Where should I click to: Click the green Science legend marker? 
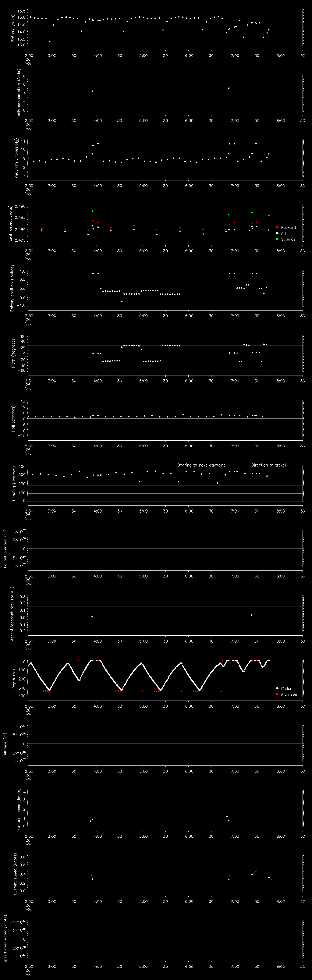(277, 239)
